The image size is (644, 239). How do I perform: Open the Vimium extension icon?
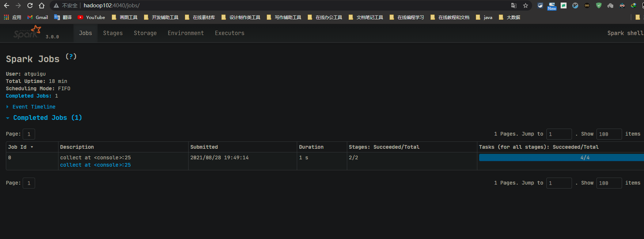(x=575, y=5)
